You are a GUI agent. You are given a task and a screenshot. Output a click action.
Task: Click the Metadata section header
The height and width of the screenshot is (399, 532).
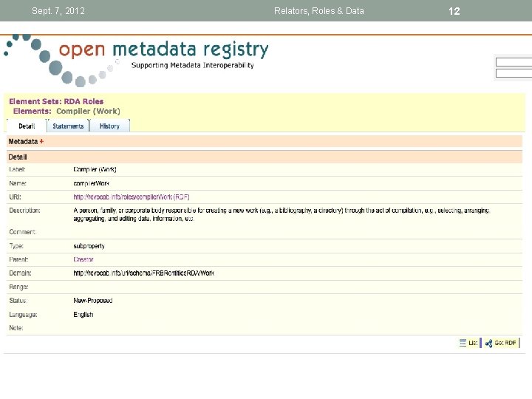click(x=265, y=141)
